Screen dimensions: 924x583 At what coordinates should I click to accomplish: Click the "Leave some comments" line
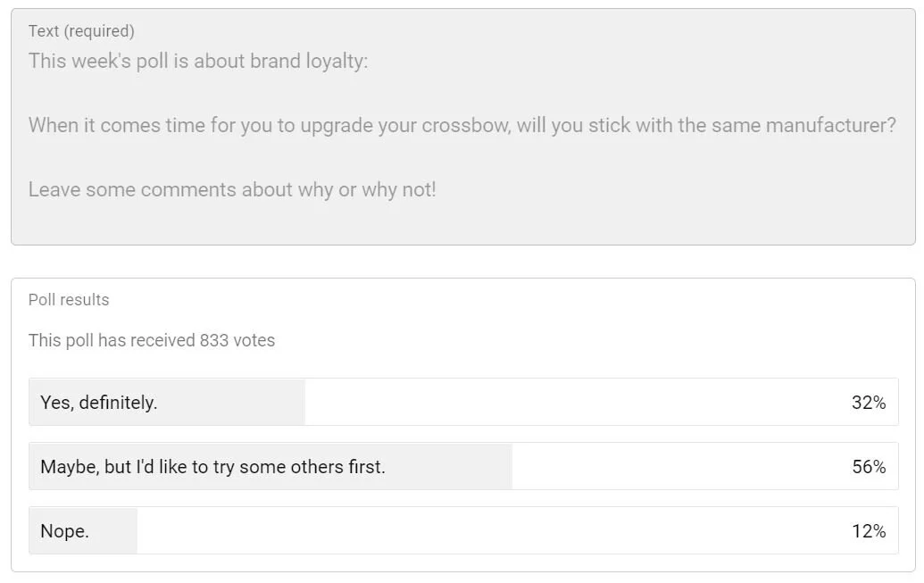tap(232, 189)
